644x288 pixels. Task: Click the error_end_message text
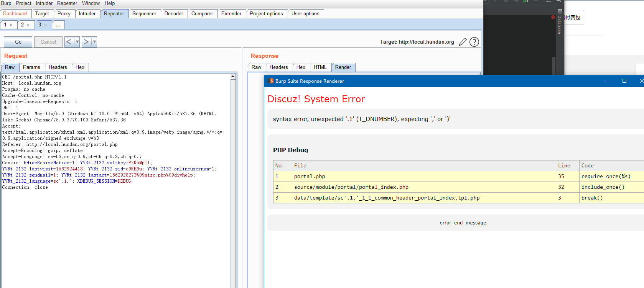click(x=463, y=223)
